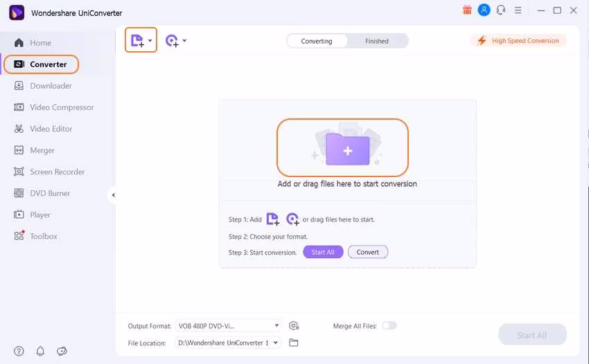Open Screen Recorder in the sidebar
The width and height of the screenshot is (589, 364).
(x=57, y=172)
